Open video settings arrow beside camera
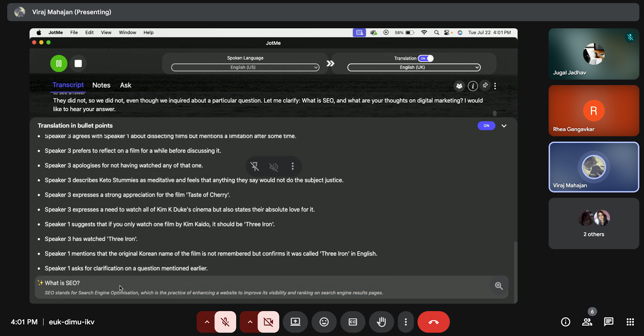Screen dimensions: 644x336 (250, 322)
